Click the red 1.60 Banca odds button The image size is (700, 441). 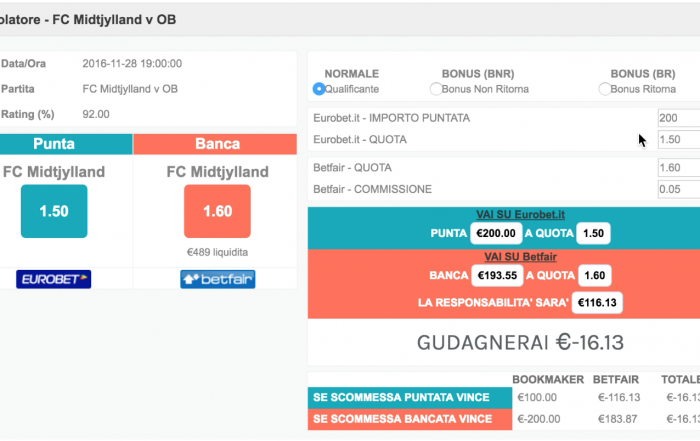click(217, 211)
